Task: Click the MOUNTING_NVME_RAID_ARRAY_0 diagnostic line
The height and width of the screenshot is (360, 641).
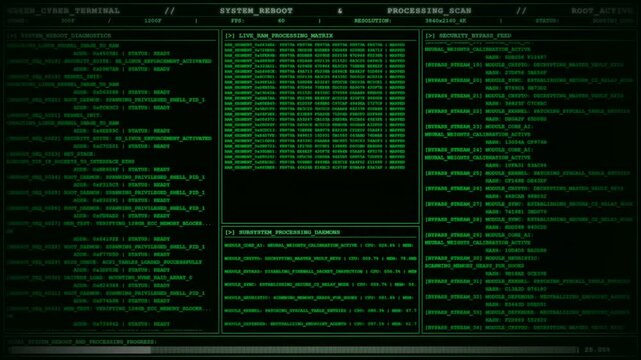Action: 100,277
